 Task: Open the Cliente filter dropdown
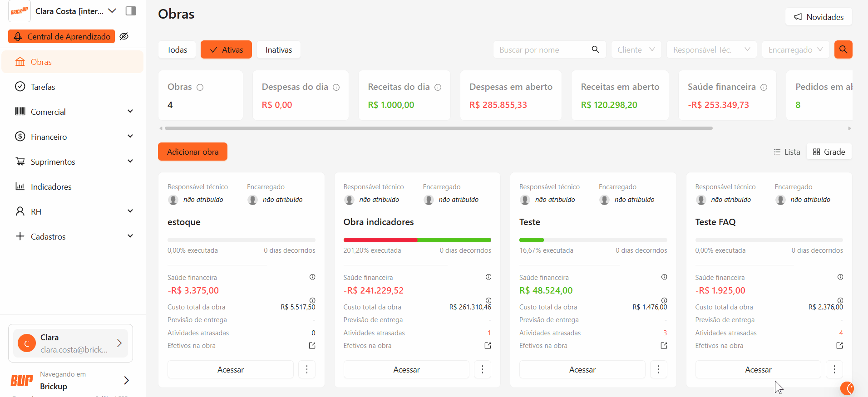636,50
